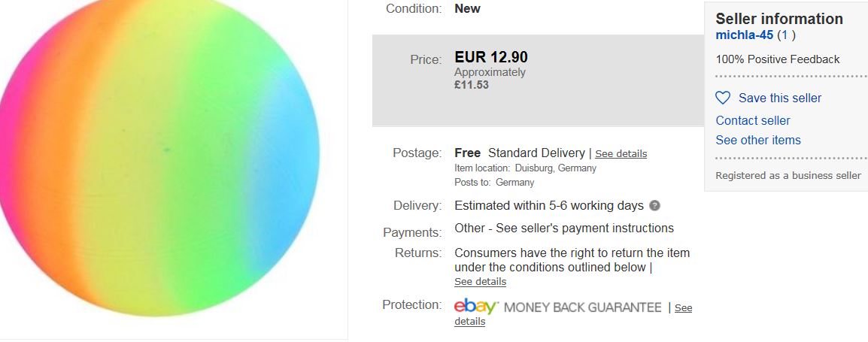Click the Save this seller link text

780,98
